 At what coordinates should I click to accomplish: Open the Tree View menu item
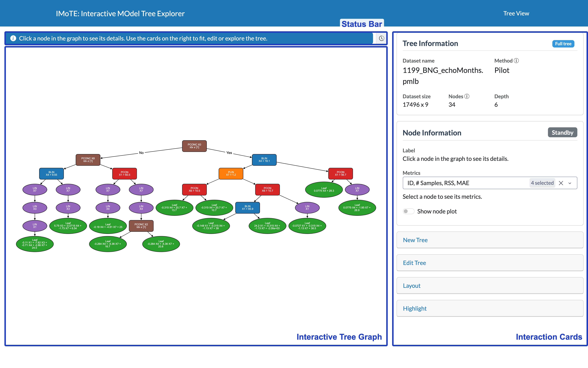(516, 13)
